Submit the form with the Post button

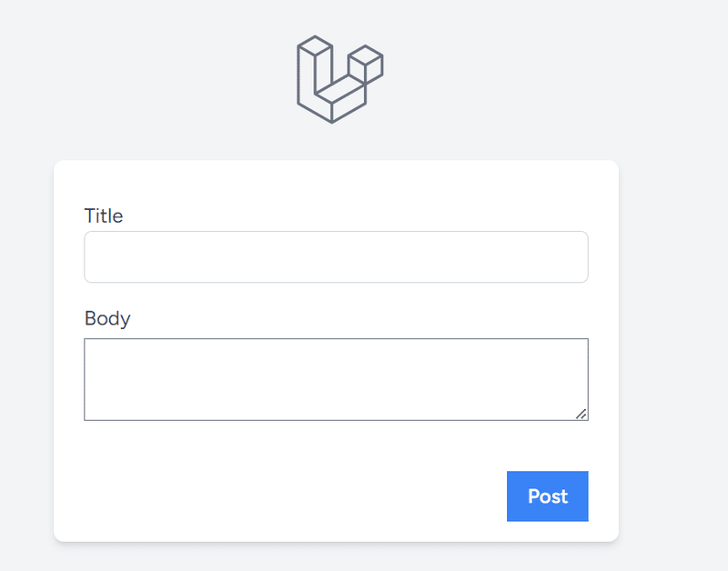click(x=548, y=496)
